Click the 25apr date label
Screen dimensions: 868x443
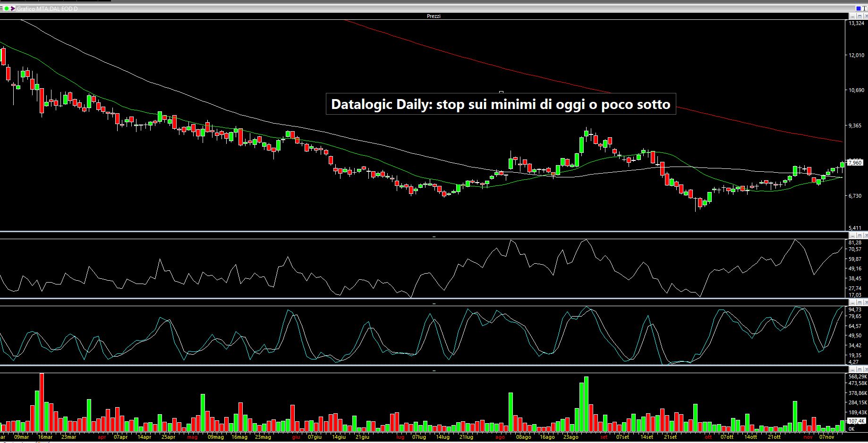coord(168,437)
